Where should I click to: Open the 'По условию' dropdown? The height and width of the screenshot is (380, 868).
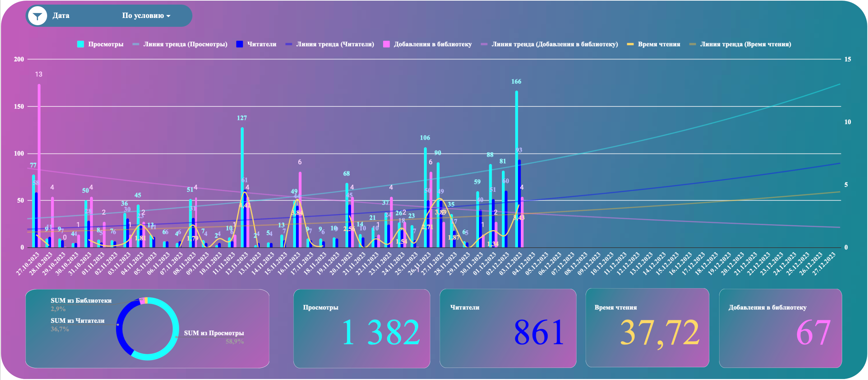pyautogui.click(x=146, y=16)
